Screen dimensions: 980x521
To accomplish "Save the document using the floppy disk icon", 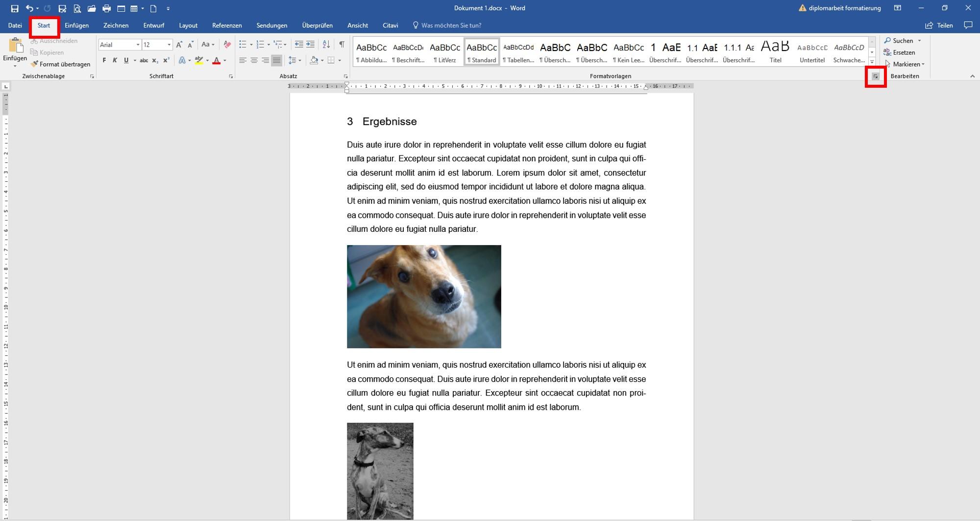I will 15,8.
